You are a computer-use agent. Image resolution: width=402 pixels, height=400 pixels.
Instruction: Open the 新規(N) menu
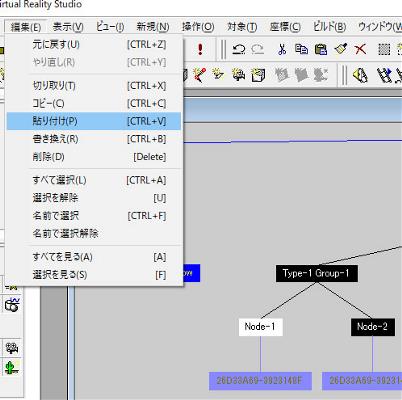(153, 27)
